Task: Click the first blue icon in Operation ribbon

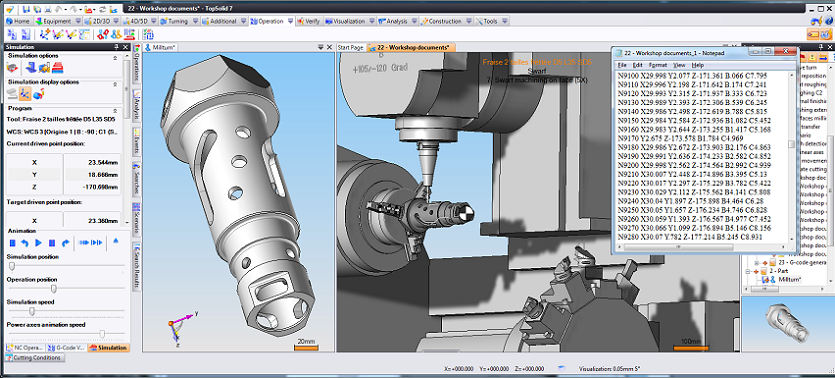Action: click(11, 35)
